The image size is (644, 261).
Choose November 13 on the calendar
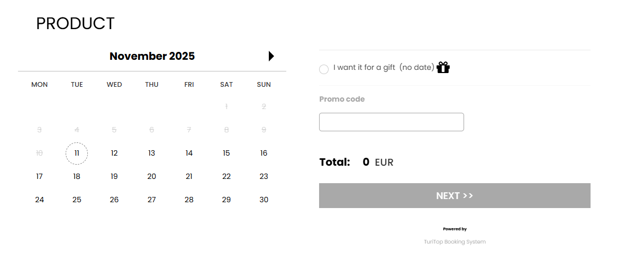[152, 154]
